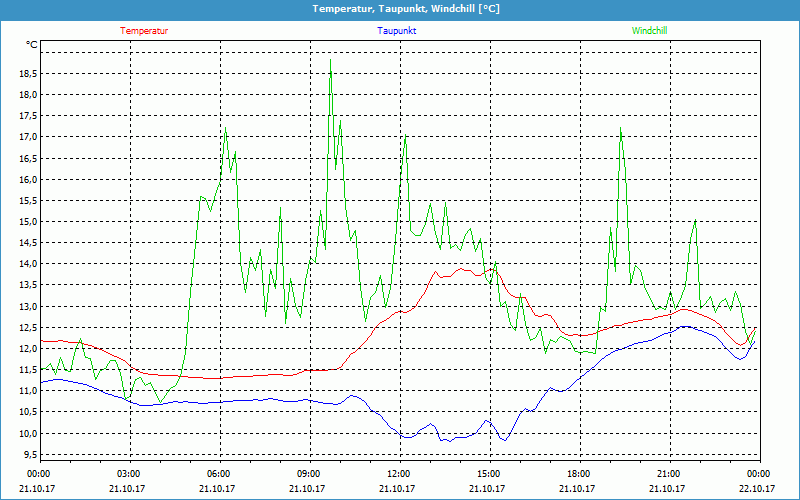Click the 18,5 value on the y-axis

click(26, 74)
